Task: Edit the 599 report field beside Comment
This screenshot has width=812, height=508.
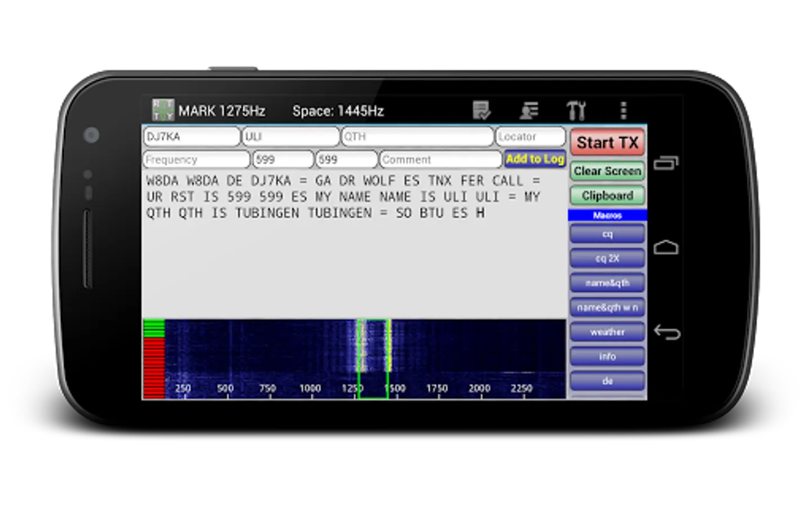Action: point(346,160)
